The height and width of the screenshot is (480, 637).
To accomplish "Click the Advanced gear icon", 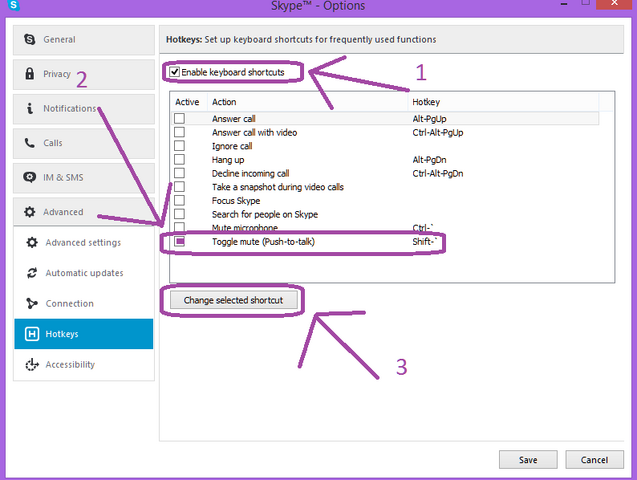I will pyautogui.click(x=29, y=212).
